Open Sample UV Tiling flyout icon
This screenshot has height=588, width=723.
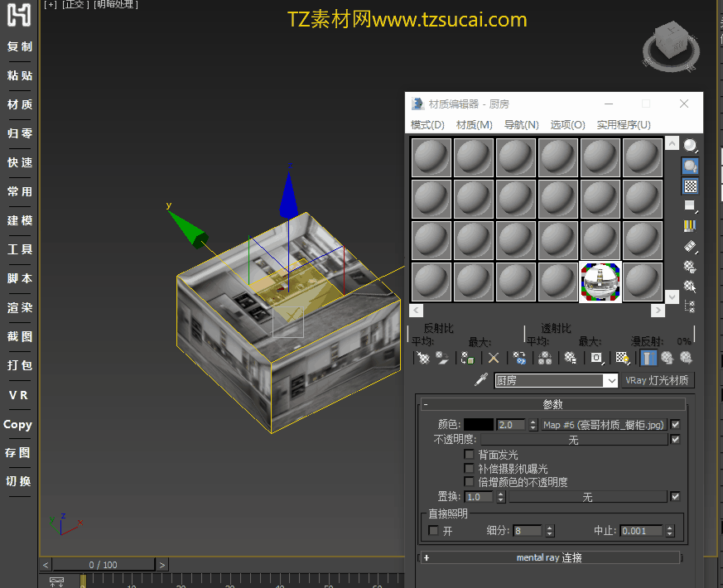point(690,205)
